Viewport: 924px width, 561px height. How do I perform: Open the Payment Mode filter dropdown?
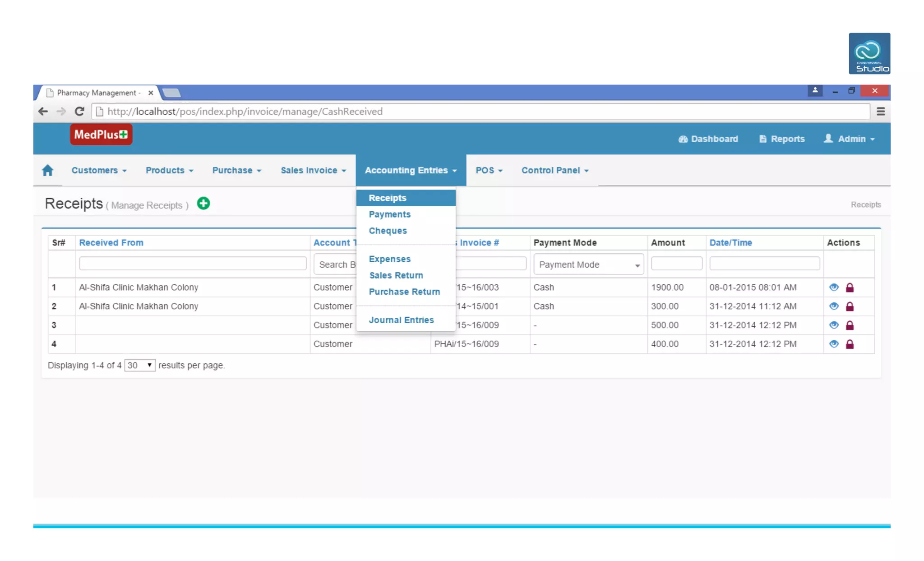point(588,264)
